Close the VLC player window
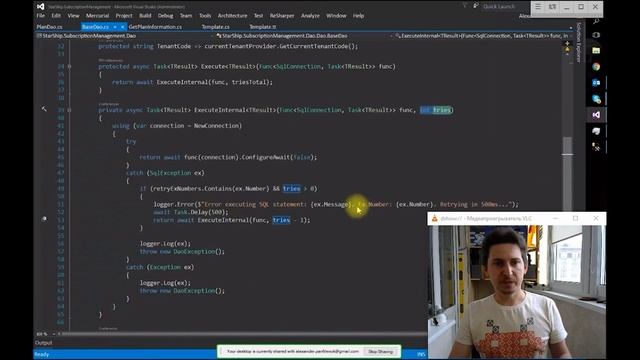The height and width of the screenshot is (360, 640). (x=596, y=218)
